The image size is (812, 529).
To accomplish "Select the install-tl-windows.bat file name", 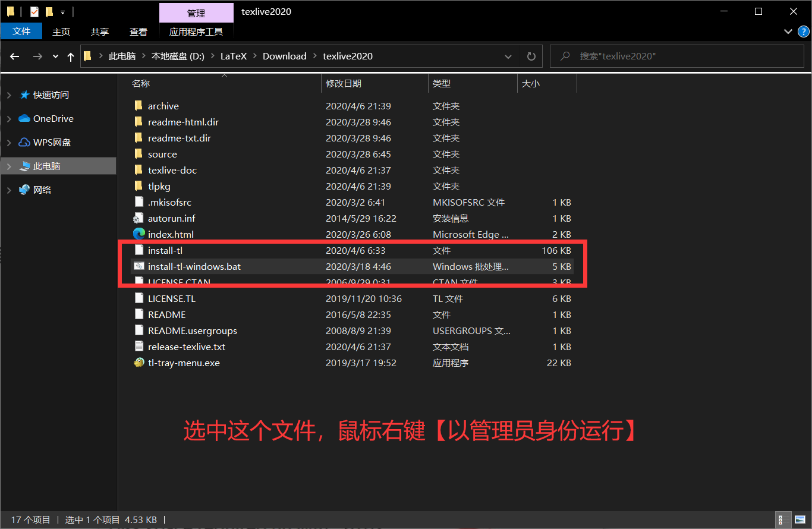I will coord(194,266).
